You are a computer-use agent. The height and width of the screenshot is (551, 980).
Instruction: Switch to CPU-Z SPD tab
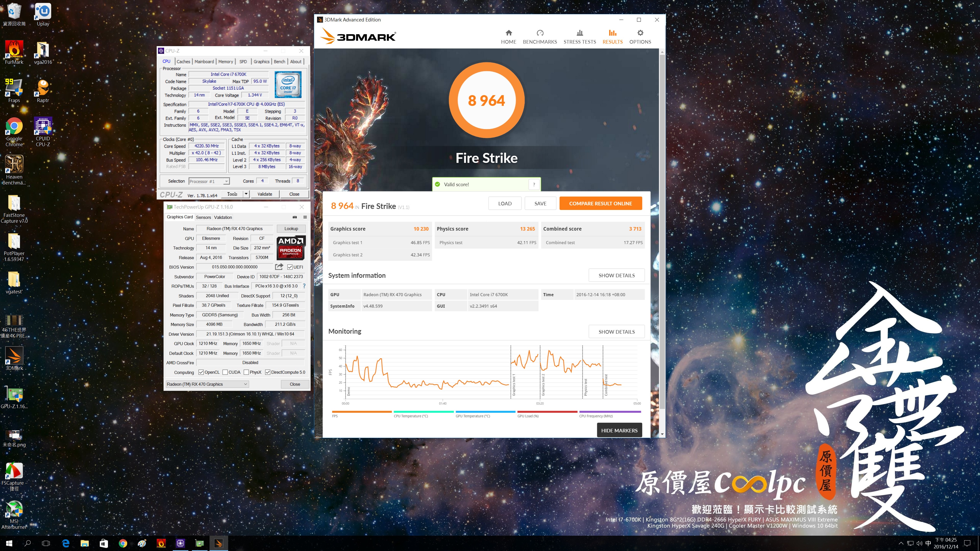243,61
